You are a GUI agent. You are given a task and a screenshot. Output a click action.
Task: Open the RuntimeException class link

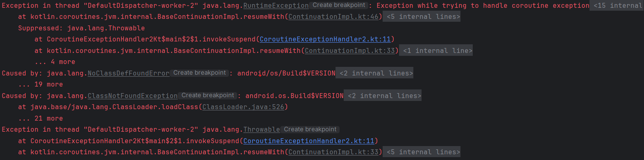pyautogui.click(x=276, y=6)
